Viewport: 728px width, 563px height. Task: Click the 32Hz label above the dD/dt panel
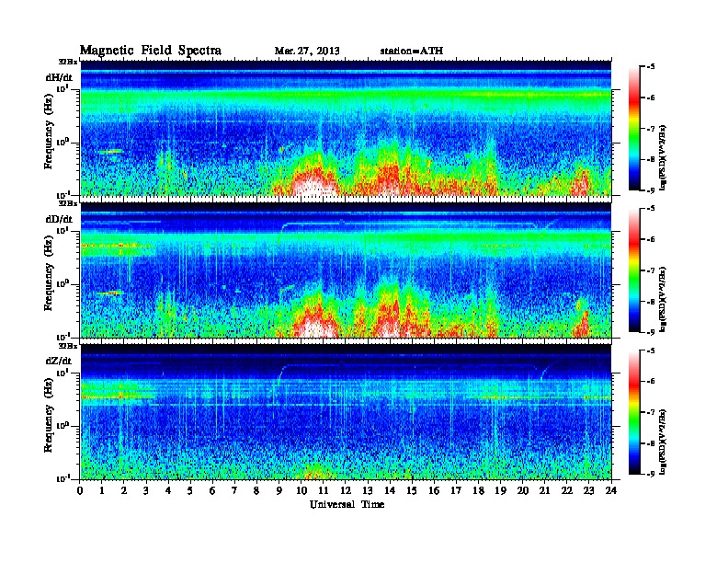coord(68,203)
